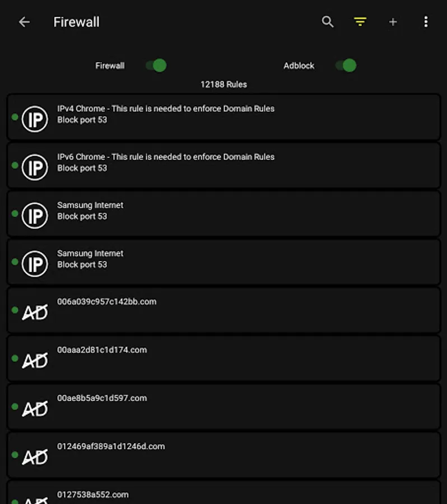The height and width of the screenshot is (504, 447).
Task: Add a new rule with plus icon
Action: pyautogui.click(x=393, y=22)
